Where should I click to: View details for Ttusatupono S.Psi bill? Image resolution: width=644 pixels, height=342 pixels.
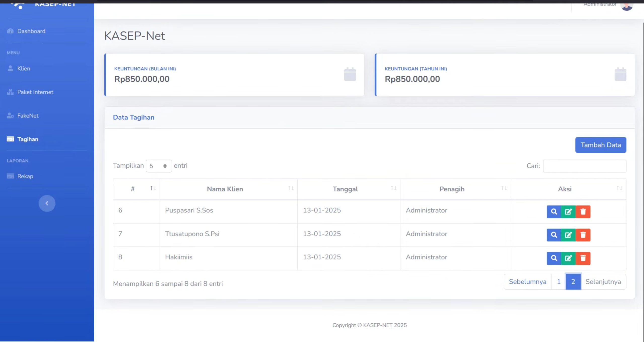[x=554, y=235]
